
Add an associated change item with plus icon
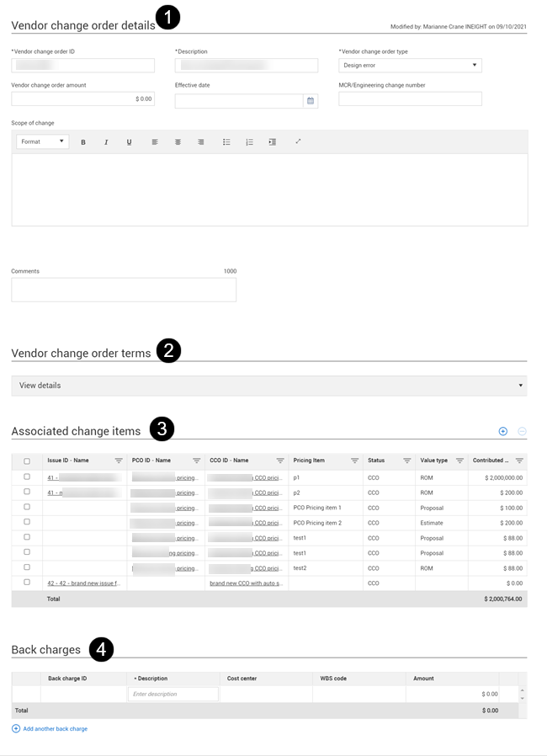coord(503,431)
